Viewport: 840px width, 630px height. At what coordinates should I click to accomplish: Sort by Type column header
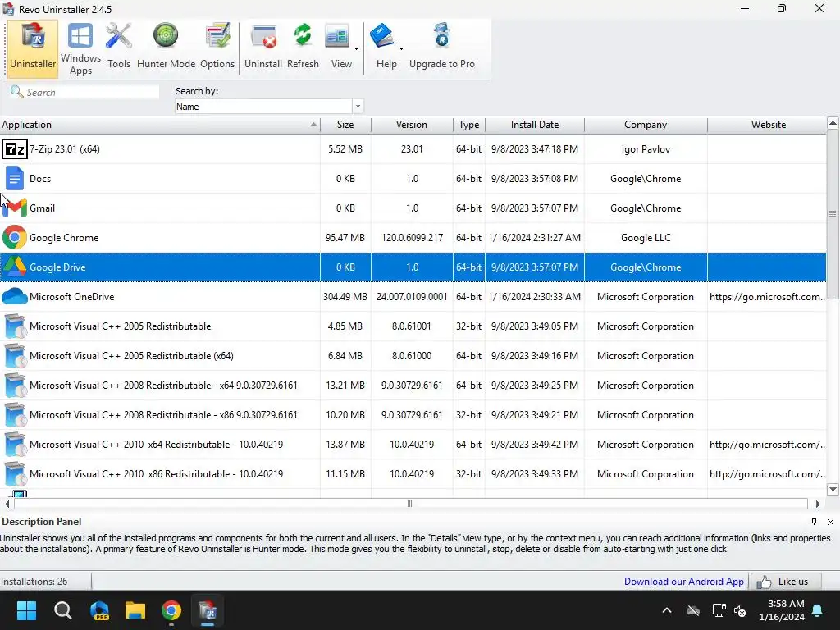[468, 125]
